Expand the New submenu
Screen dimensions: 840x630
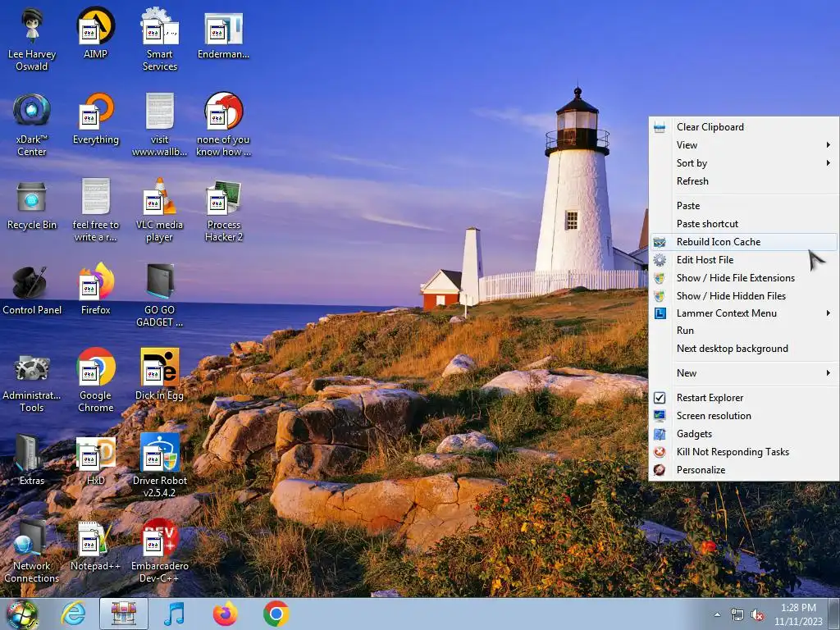point(744,373)
